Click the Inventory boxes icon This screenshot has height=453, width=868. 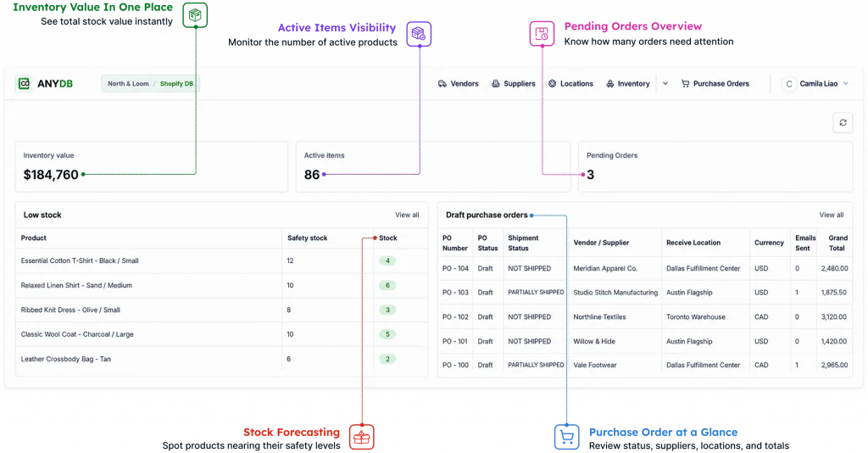pos(609,84)
